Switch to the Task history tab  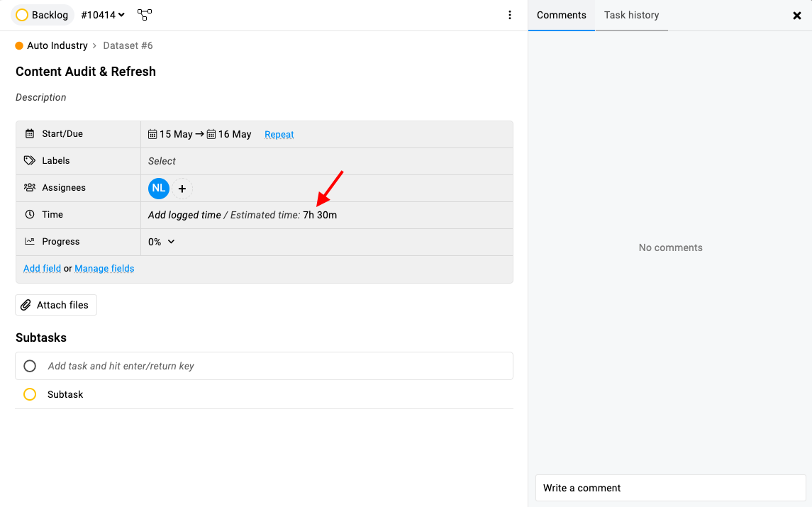click(x=631, y=15)
